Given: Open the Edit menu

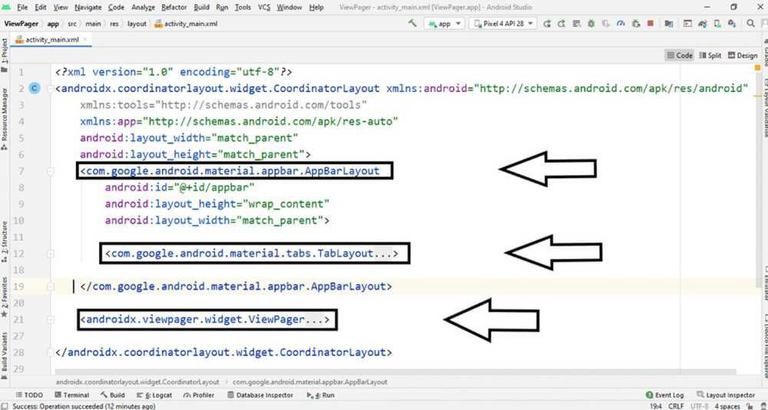Looking at the screenshot, I should tap(41, 7).
